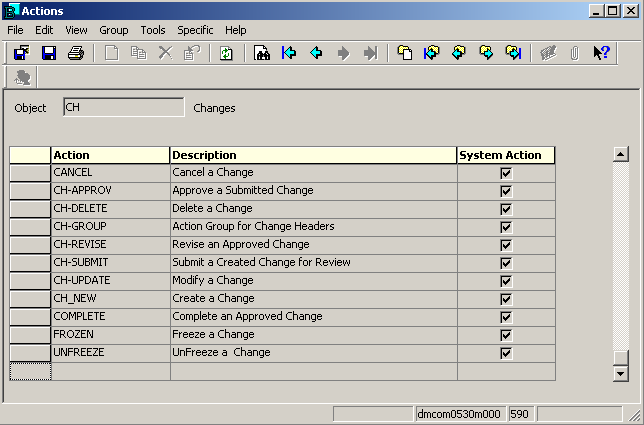The image size is (644, 425).
Task: Click the first yellow group folder icon
Action: [405, 53]
